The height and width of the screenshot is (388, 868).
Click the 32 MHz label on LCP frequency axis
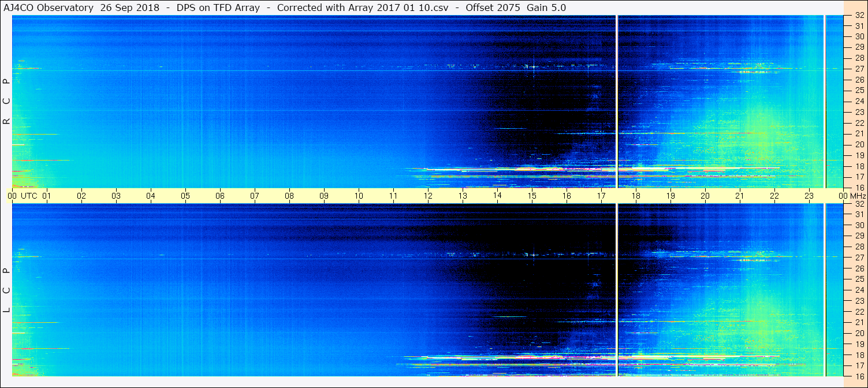pyautogui.click(x=859, y=204)
